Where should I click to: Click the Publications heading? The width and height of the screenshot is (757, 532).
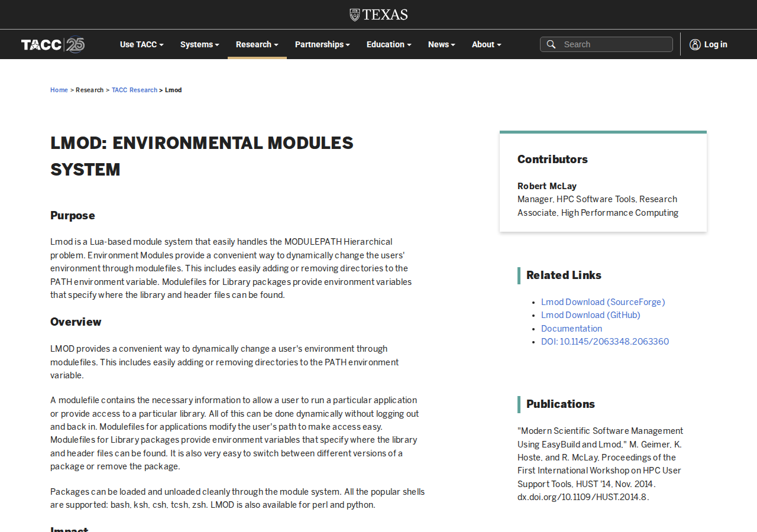point(561,404)
